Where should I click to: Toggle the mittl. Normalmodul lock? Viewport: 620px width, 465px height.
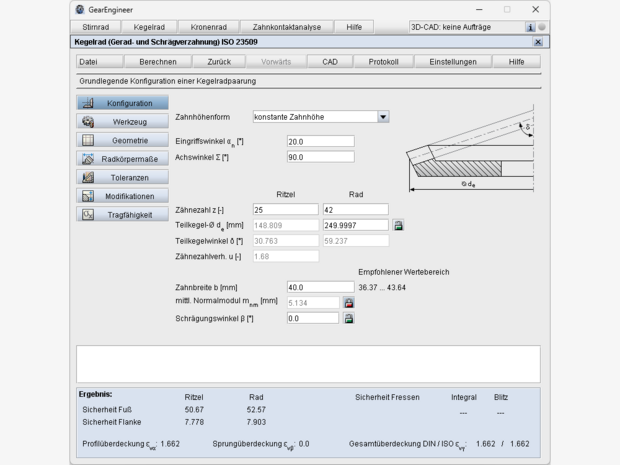coord(349,302)
